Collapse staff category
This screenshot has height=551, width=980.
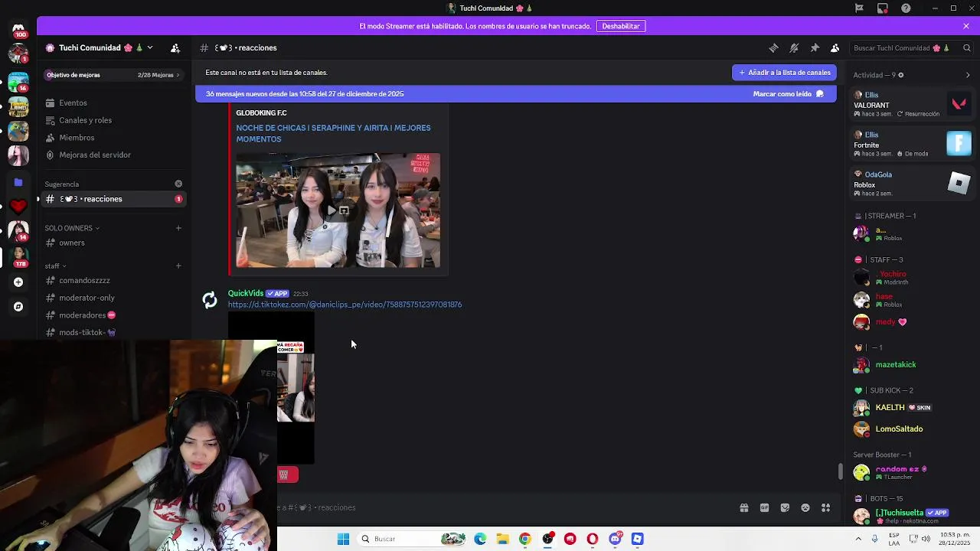[55, 266]
